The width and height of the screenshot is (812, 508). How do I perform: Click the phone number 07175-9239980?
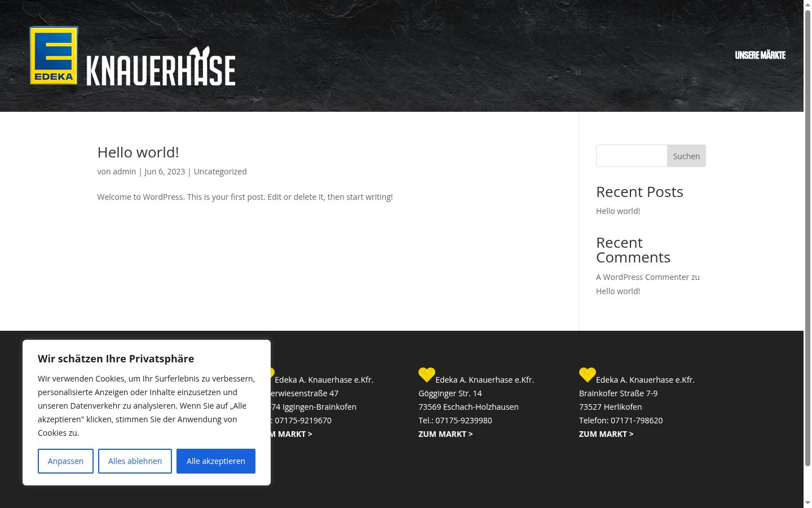464,421
